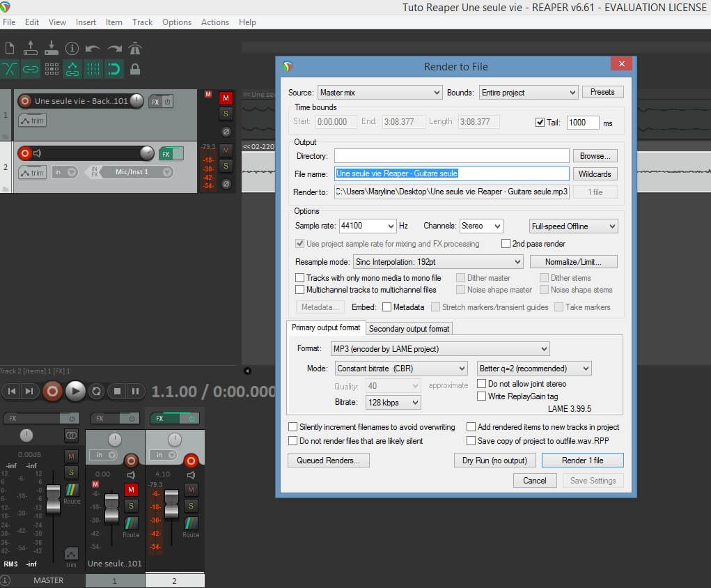711x588 pixels.
Task: Go to project start in transport
Action: (12, 391)
